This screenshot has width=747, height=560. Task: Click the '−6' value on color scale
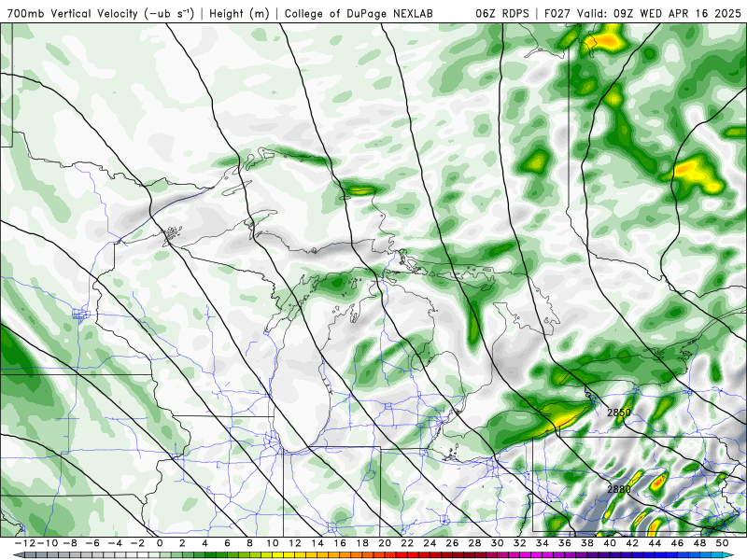click(x=92, y=543)
